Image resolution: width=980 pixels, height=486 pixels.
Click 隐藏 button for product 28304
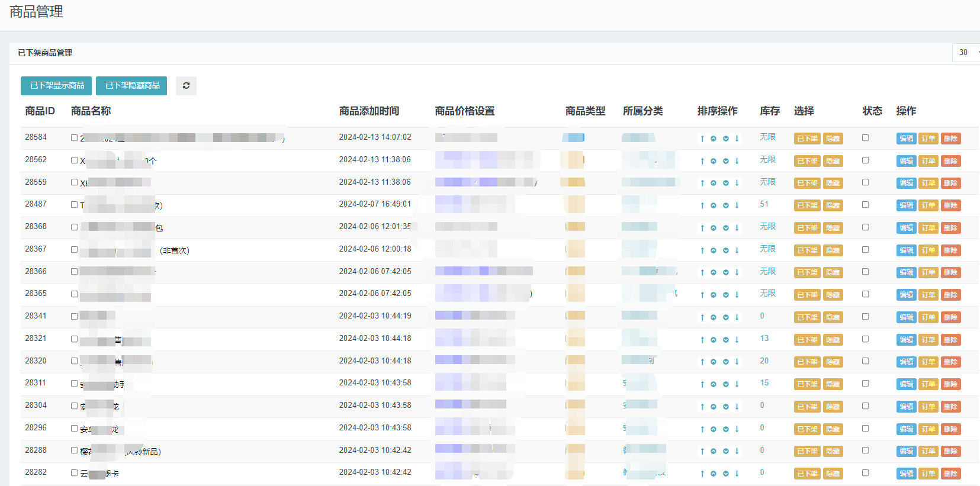pyautogui.click(x=833, y=407)
